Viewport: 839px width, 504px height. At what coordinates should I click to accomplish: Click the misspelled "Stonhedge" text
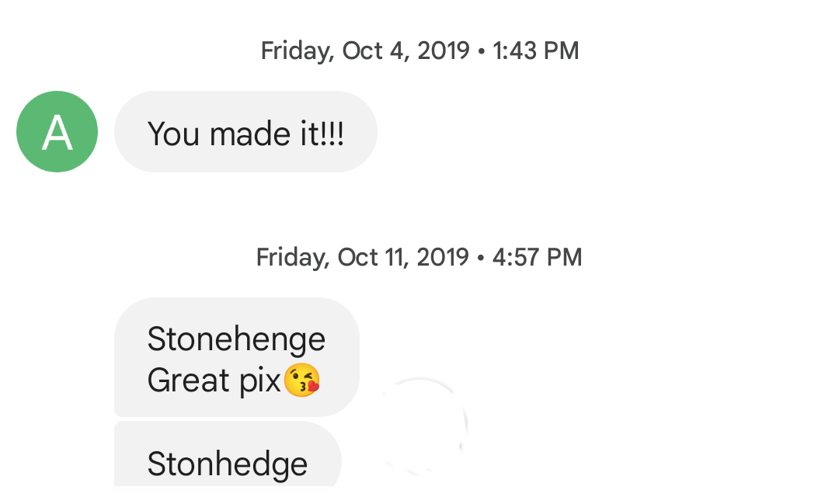228,464
